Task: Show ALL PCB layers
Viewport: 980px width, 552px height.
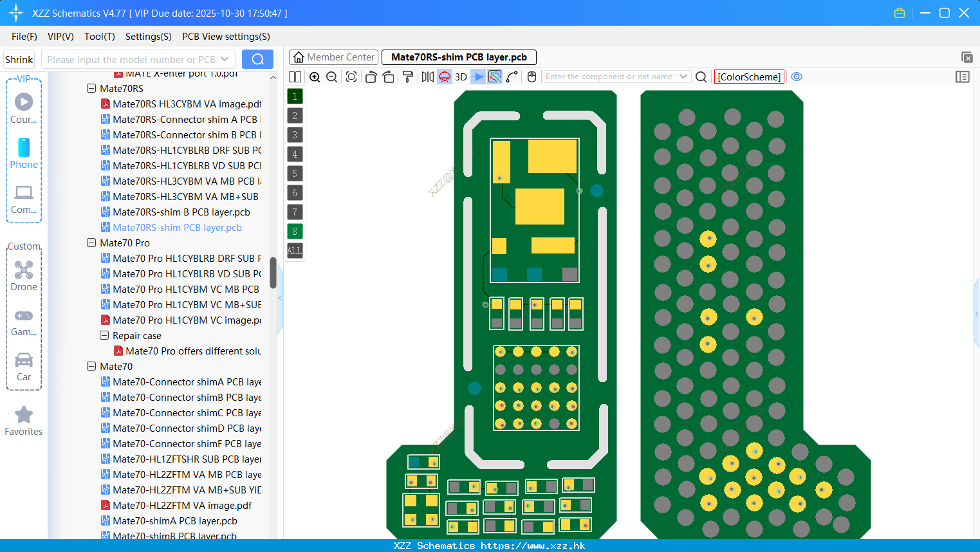Action: pyautogui.click(x=295, y=251)
